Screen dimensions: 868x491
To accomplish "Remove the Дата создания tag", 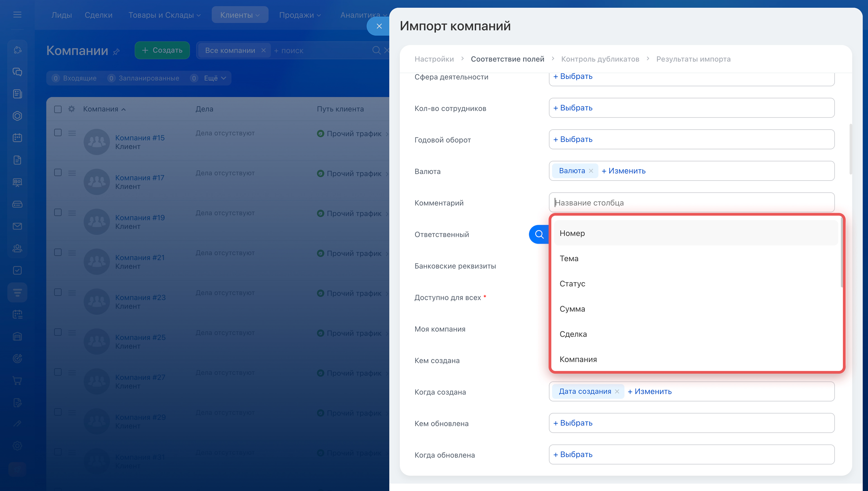I will 617,392.
